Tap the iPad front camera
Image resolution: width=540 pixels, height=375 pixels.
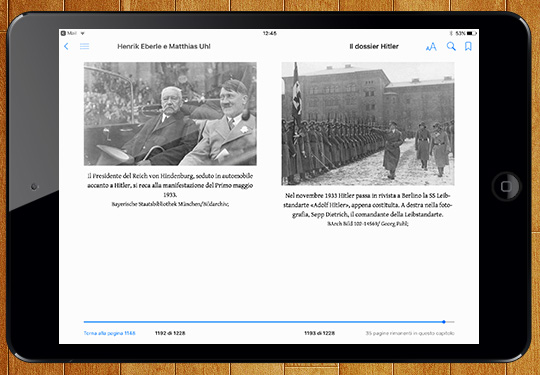34,187
